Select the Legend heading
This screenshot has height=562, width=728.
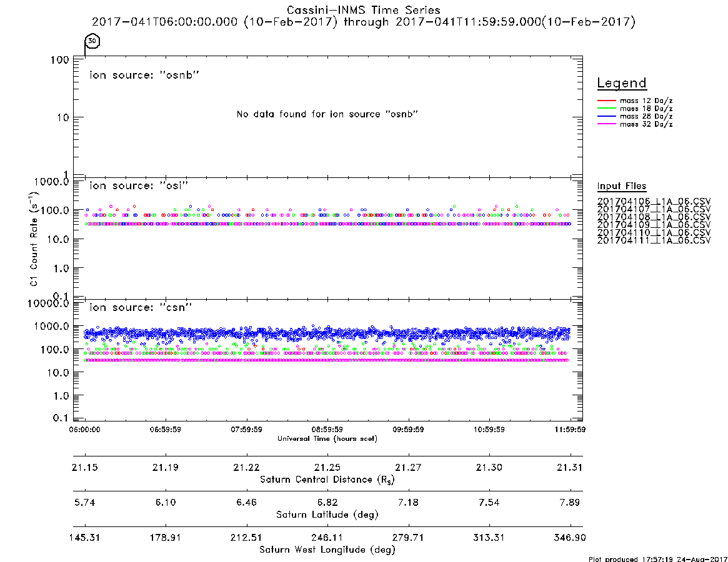(x=622, y=83)
